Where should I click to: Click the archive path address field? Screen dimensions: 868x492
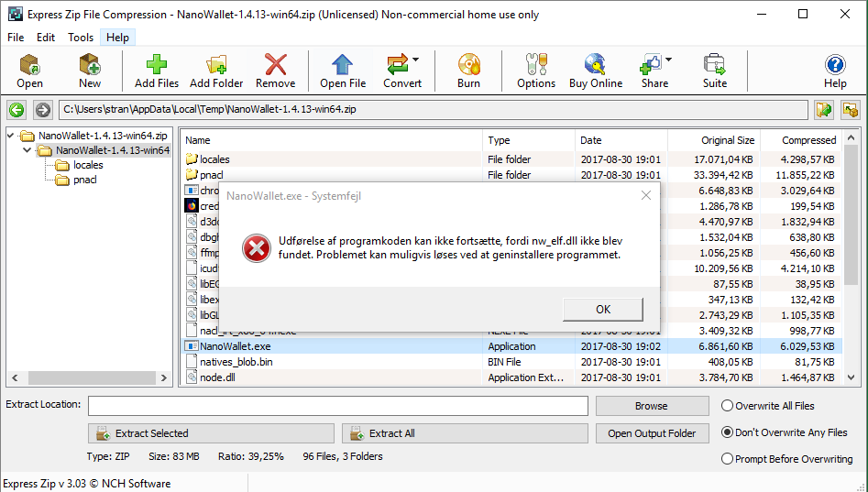coord(433,110)
